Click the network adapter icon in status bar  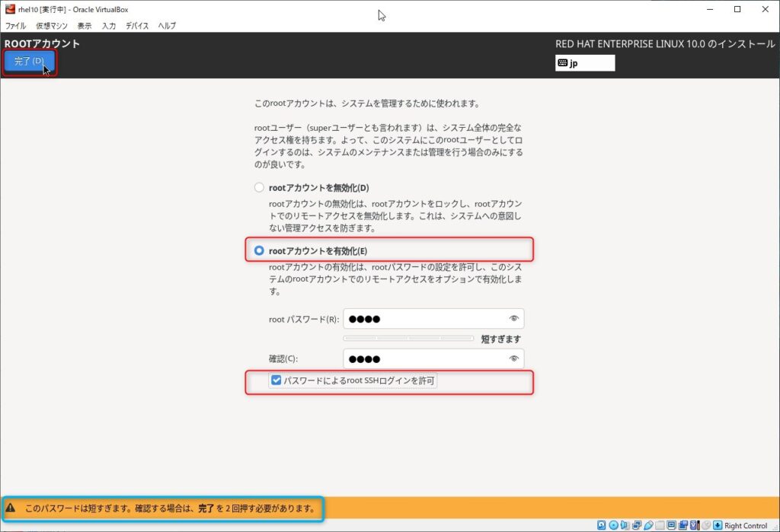(x=636, y=525)
